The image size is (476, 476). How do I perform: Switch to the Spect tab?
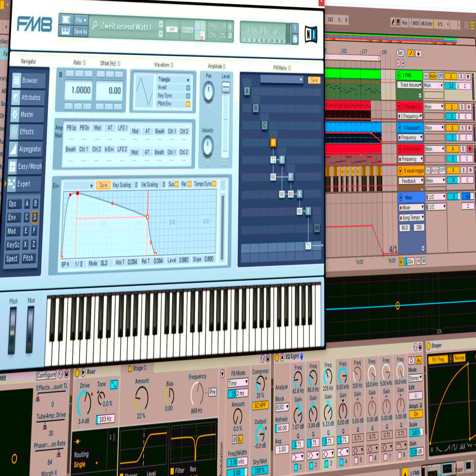tap(12, 259)
